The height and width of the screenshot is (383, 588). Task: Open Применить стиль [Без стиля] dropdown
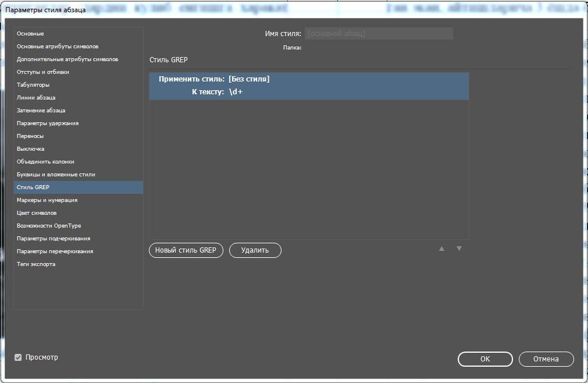pos(249,79)
